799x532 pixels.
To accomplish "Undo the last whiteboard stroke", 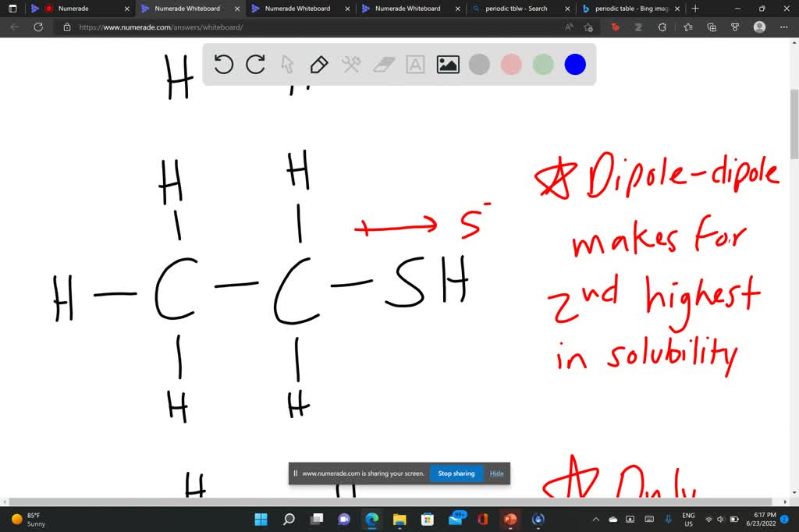I will (x=224, y=65).
